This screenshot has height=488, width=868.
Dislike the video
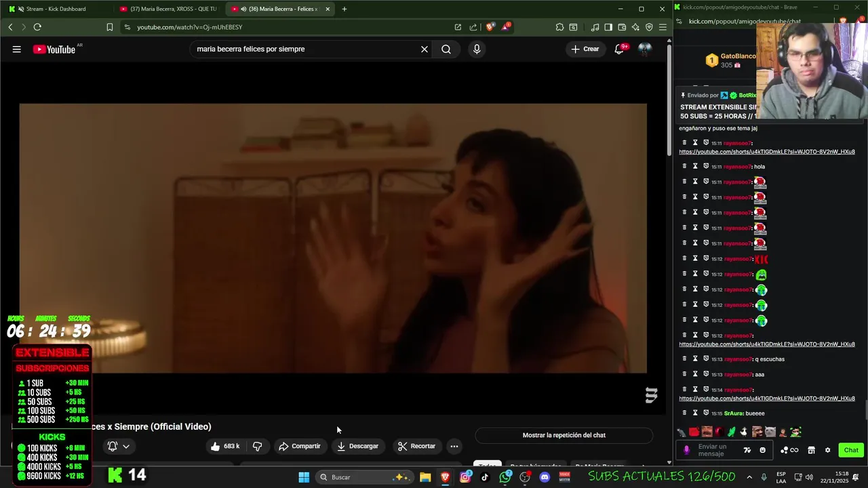(258, 446)
